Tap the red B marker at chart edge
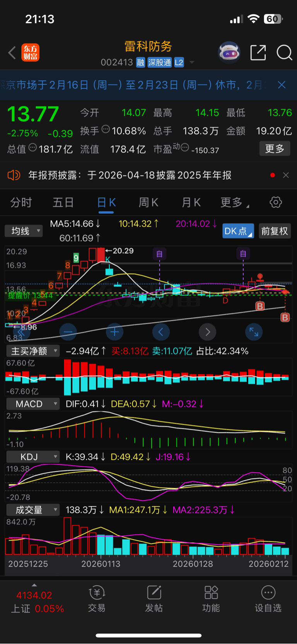Screen dimensions: 297x644 [x=285, y=318]
